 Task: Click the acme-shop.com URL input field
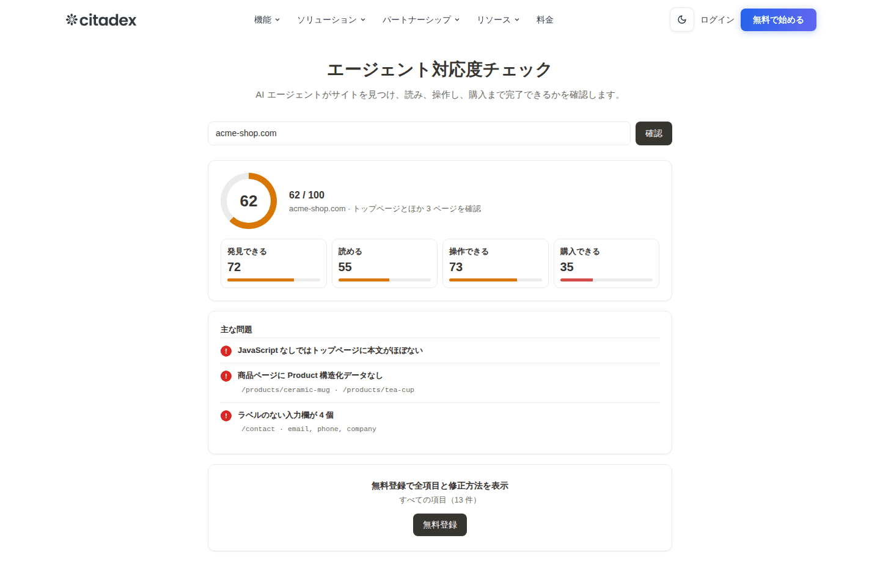pyautogui.click(x=419, y=133)
